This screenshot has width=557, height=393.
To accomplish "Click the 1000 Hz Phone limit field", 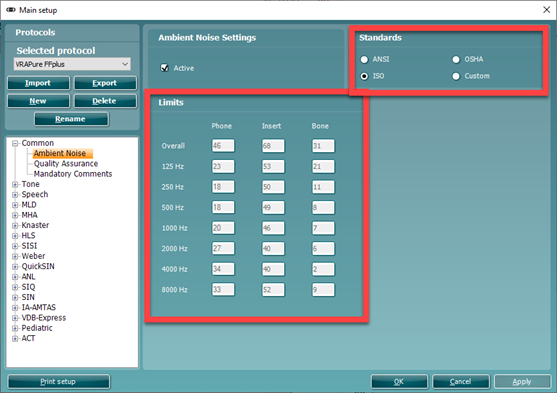I will coord(223,228).
